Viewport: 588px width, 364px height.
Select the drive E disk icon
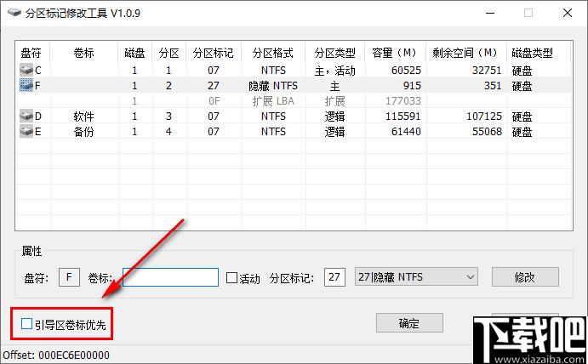pyautogui.click(x=26, y=131)
